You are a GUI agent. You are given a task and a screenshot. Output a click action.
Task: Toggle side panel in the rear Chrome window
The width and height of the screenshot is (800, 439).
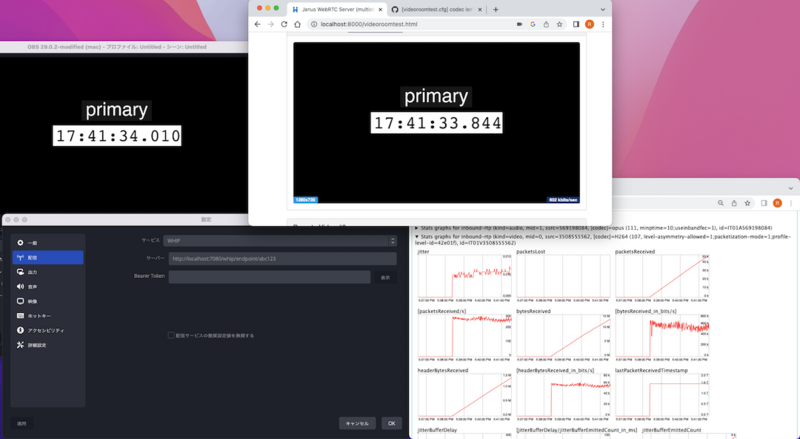[x=764, y=203]
